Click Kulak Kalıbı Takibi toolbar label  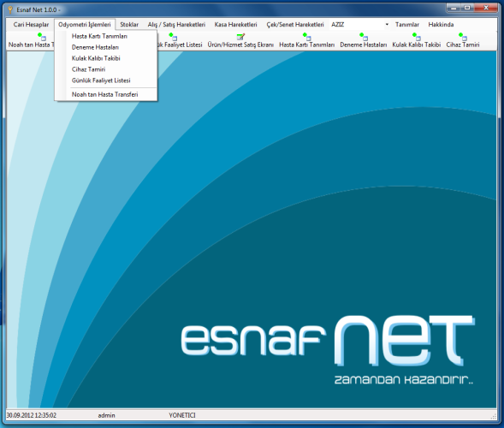click(x=416, y=45)
